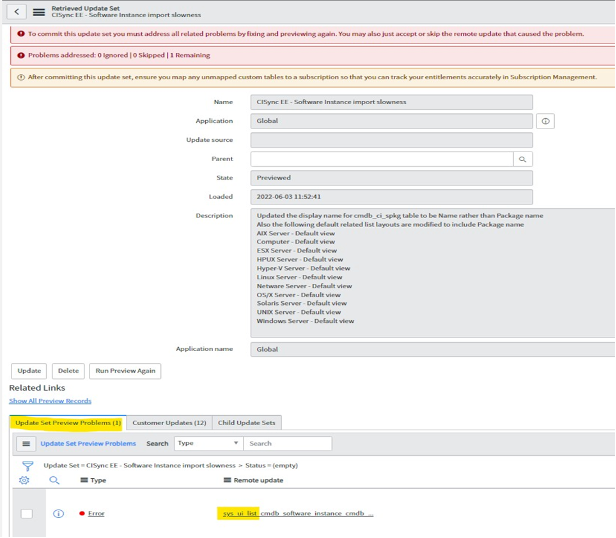The height and width of the screenshot is (538, 616).
Task: Click the State field showing Previewed
Action: [392, 178]
